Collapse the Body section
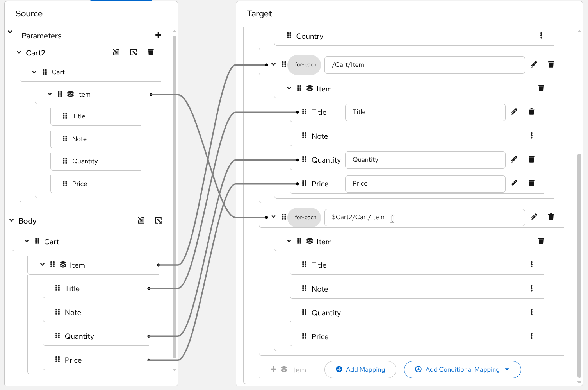 point(12,221)
